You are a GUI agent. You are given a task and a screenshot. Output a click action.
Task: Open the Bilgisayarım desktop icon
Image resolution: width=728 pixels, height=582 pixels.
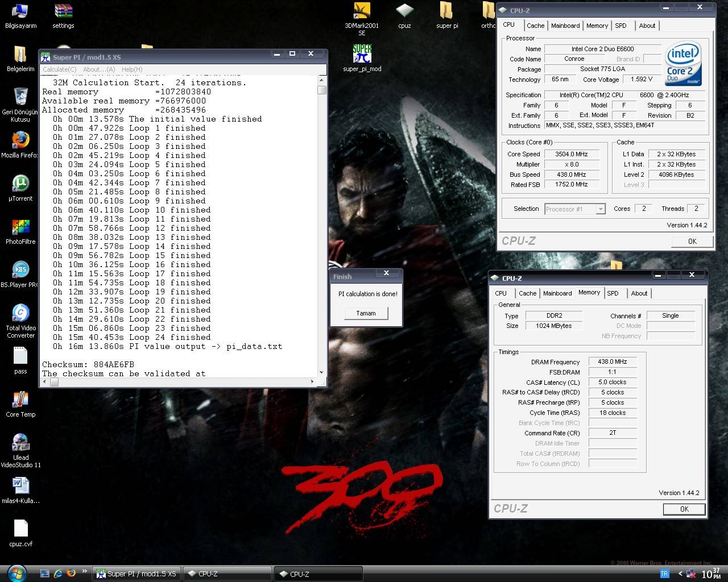pos(20,16)
